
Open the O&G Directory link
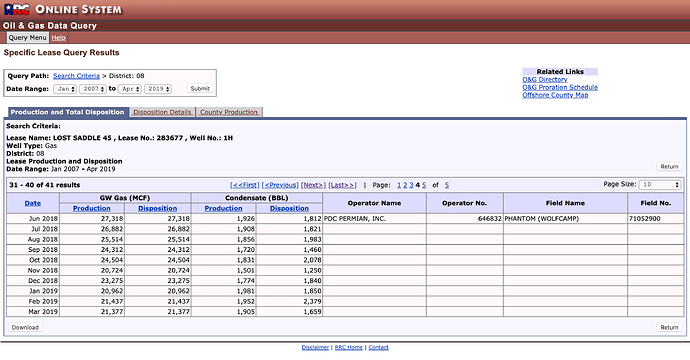pos(545,80)
